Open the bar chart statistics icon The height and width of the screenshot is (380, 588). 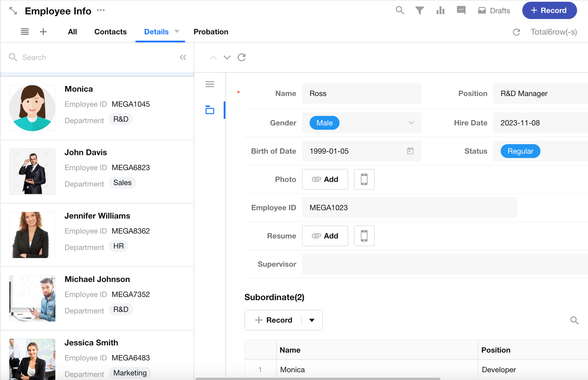pos(440,11)
